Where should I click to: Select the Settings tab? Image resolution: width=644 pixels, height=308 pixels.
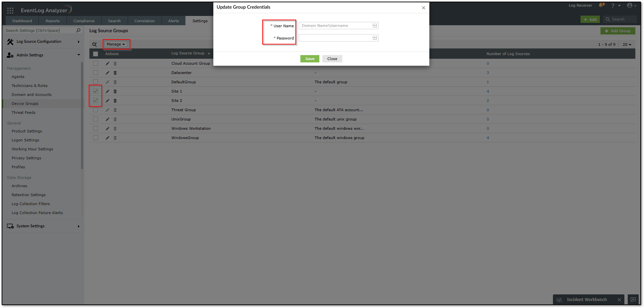[x=200, y=21]
